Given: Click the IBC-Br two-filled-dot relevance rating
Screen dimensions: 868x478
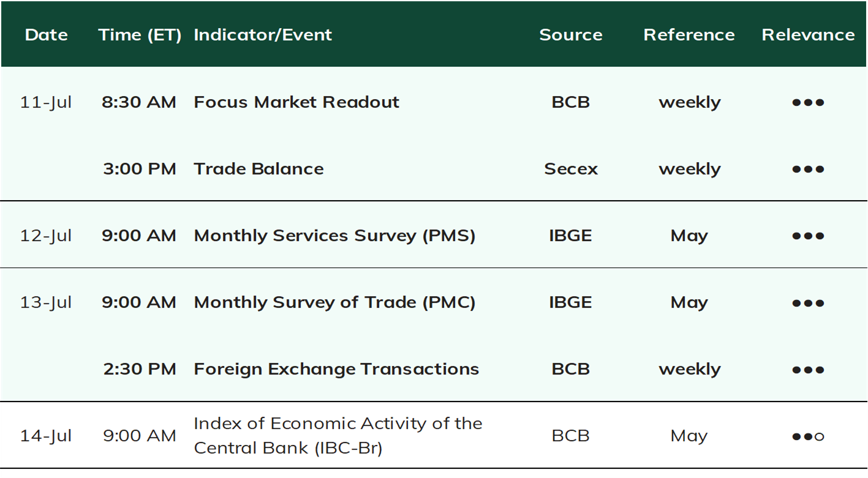Looking at the screenshot, I should coord(808,436).
